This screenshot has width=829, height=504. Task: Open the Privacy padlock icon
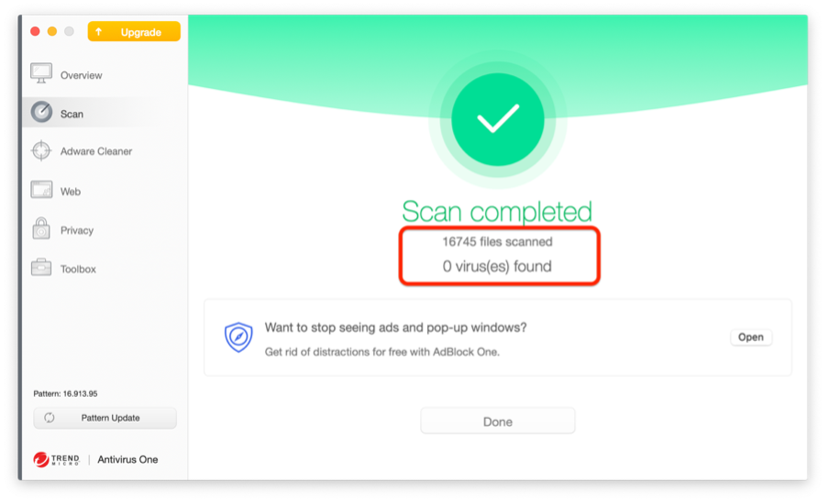point(41,229)
